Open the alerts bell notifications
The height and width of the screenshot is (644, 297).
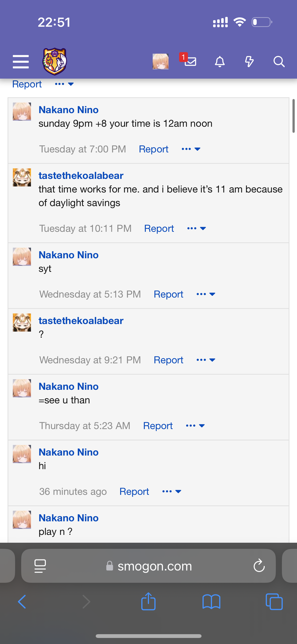coord(220,62)
